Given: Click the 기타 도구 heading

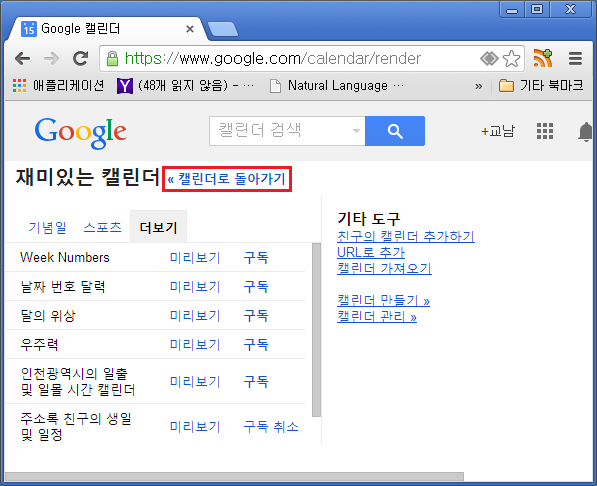Looking at the screenshot, I should 369,219.
